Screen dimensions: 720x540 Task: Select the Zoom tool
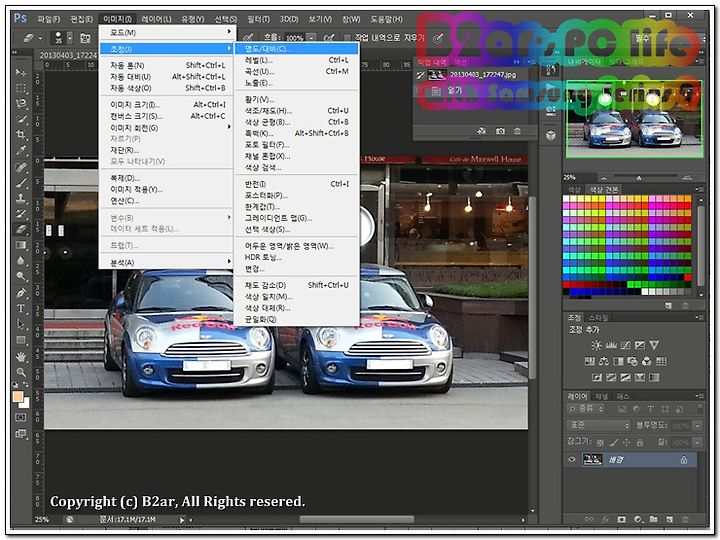[x=21, y=372]
